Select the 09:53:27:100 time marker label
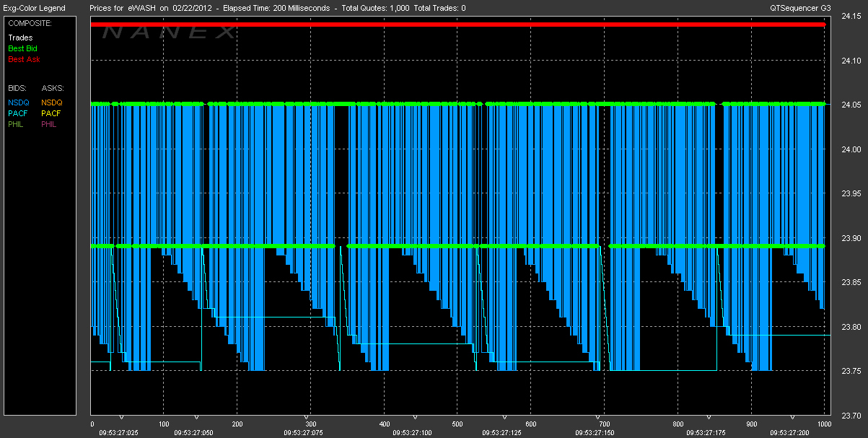Image resolution: width=868 pixels, height=438 pixels. [x=412, y=432]
